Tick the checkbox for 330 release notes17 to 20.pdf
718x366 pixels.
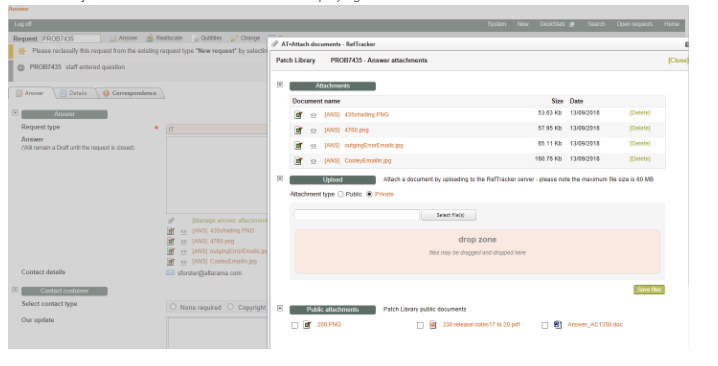pos(420,325)
